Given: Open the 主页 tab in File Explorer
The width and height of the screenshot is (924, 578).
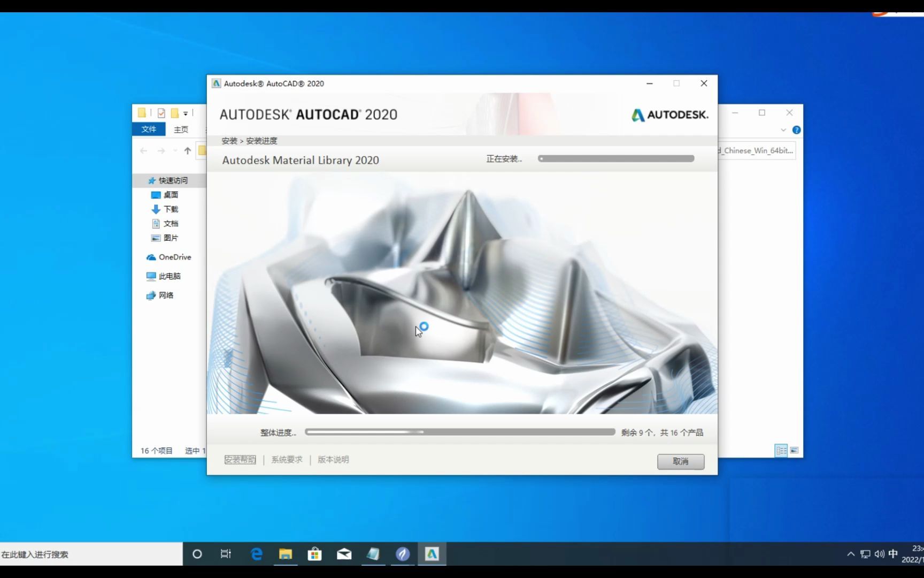Looking at the screenshot, I should point(181,129).
